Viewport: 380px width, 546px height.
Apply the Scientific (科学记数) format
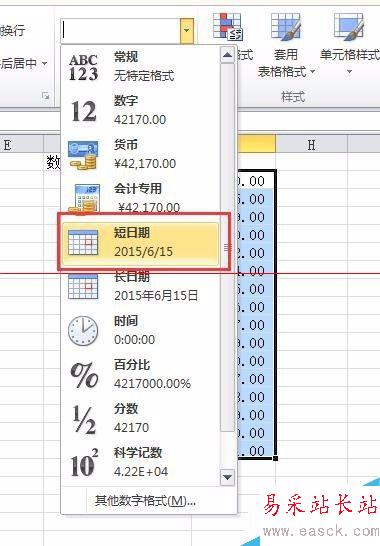pyautogui.click(x=141, y=462)
